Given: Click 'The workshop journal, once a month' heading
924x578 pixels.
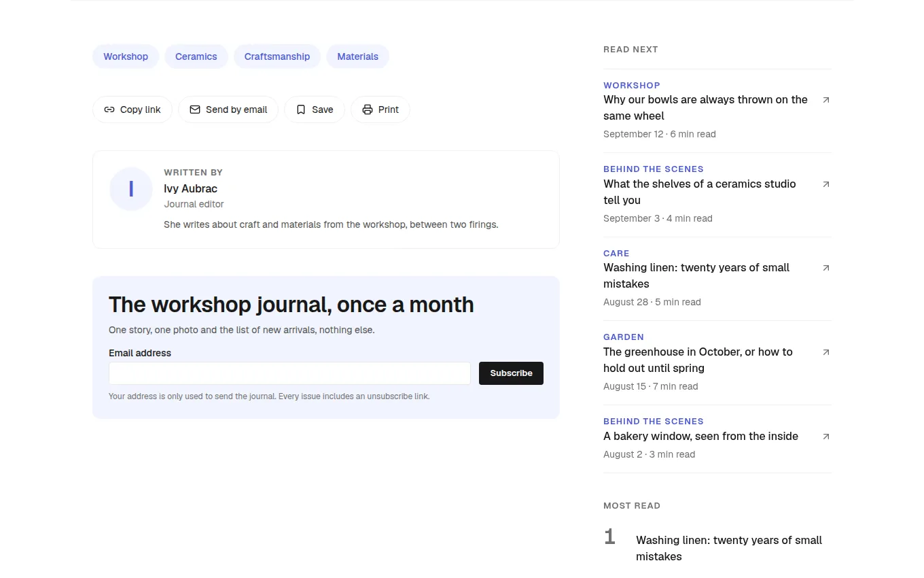Looking at the screenshot, I should [291, 305].
